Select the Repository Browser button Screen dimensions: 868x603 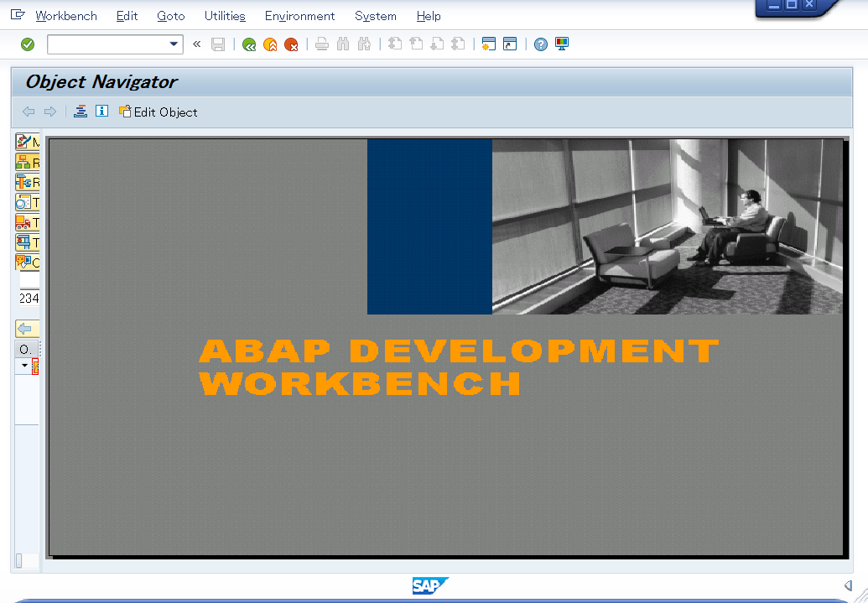27,162
